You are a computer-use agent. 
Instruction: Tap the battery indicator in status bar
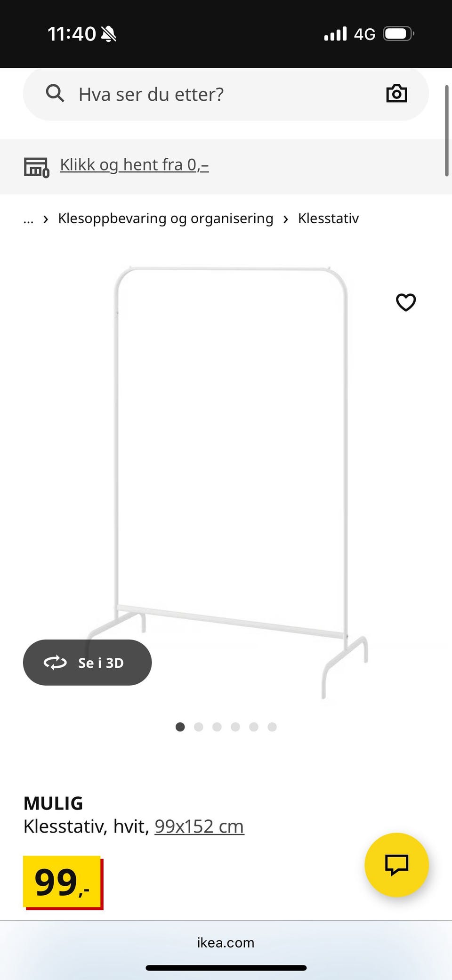coord(398,34)
